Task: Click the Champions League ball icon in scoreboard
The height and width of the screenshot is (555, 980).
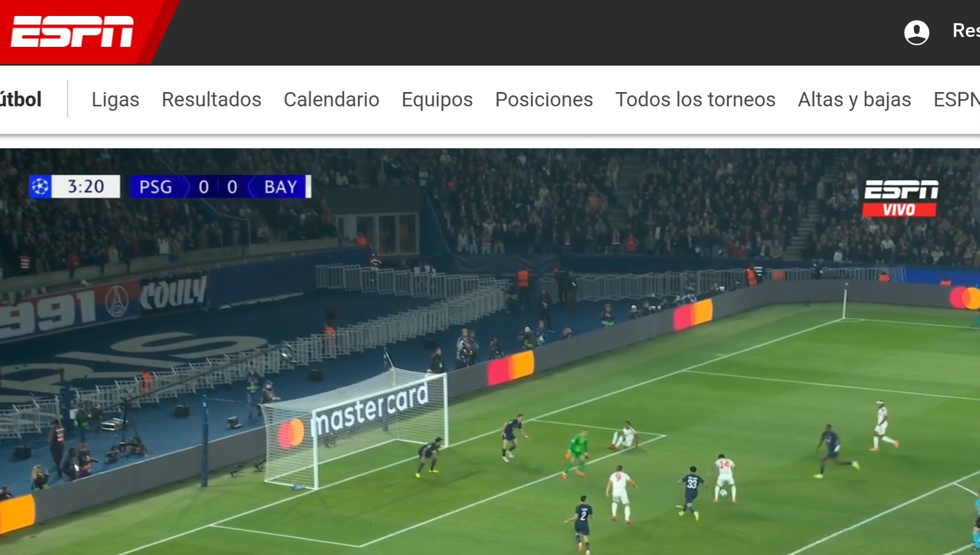Action: (x=40, y=187)
